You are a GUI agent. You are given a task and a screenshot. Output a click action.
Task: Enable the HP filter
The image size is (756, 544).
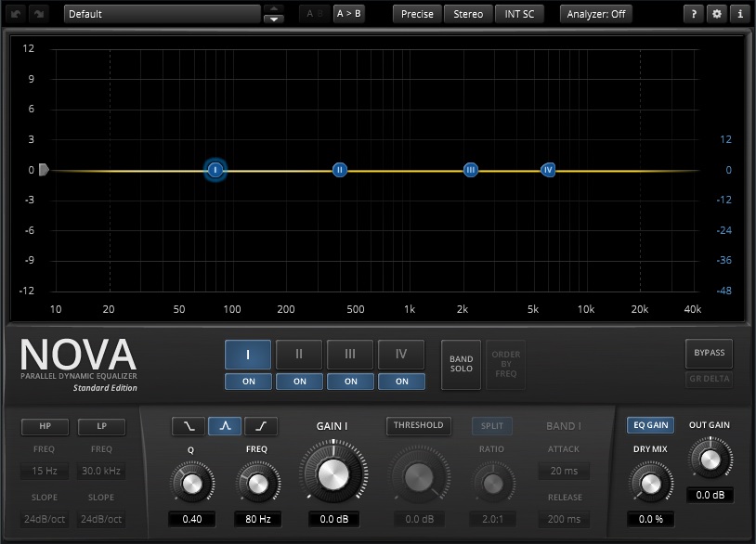pyautogui.click(x=45, y=426)
